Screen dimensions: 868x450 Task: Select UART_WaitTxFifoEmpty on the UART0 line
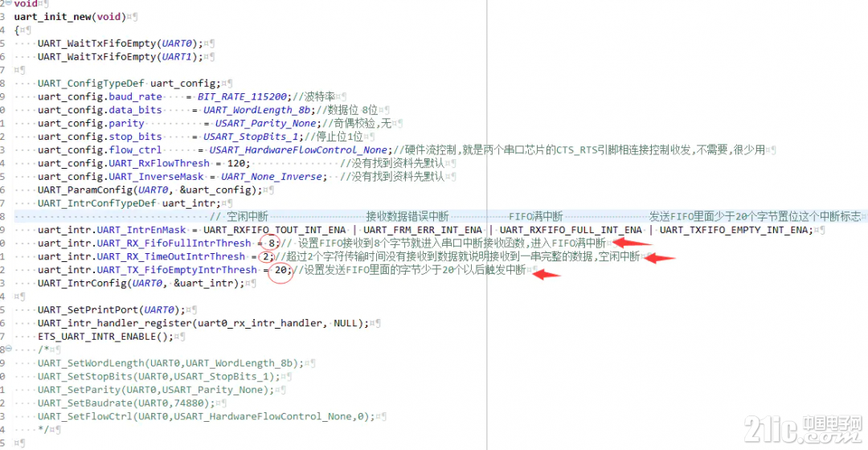(97, 43)
